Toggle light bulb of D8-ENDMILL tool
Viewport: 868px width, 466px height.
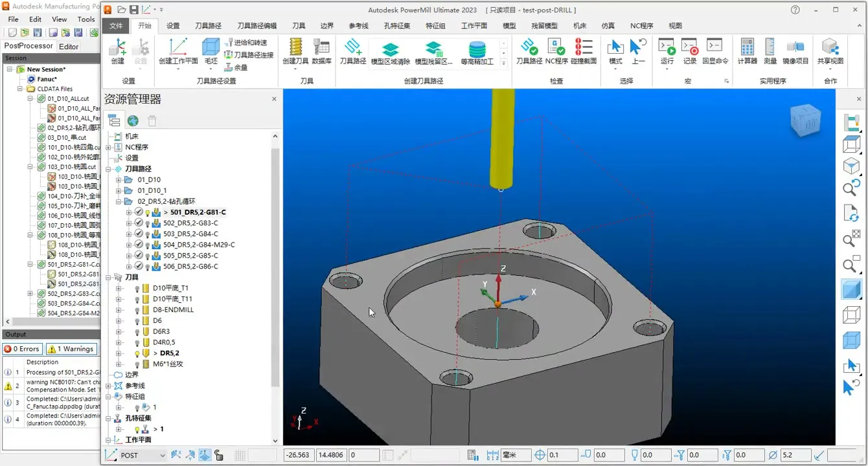(x=137, y=310)
